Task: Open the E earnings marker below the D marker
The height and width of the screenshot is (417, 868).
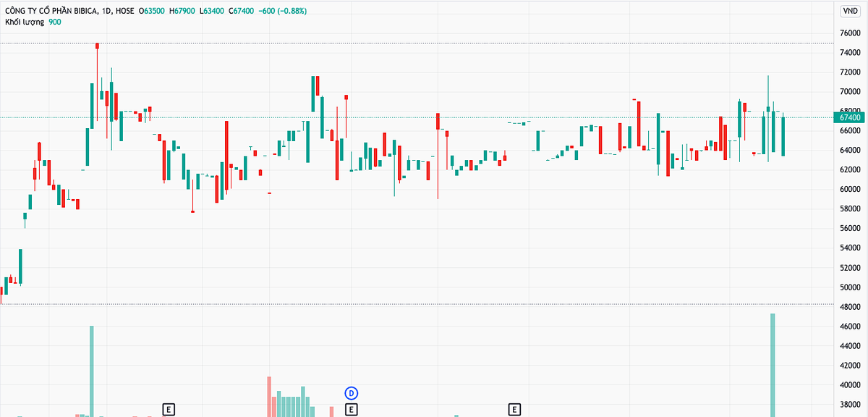Action: pyautogui.click(x=351, y=410)
